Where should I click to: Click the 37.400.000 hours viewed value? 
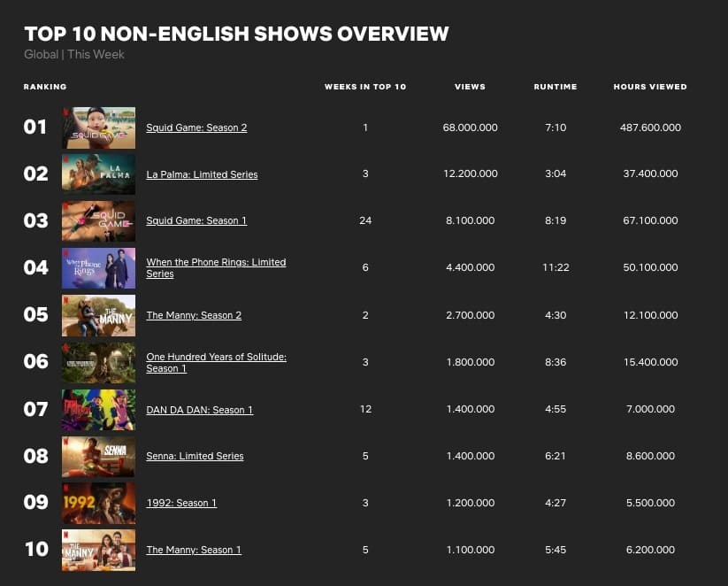click(x=650, y=173)
